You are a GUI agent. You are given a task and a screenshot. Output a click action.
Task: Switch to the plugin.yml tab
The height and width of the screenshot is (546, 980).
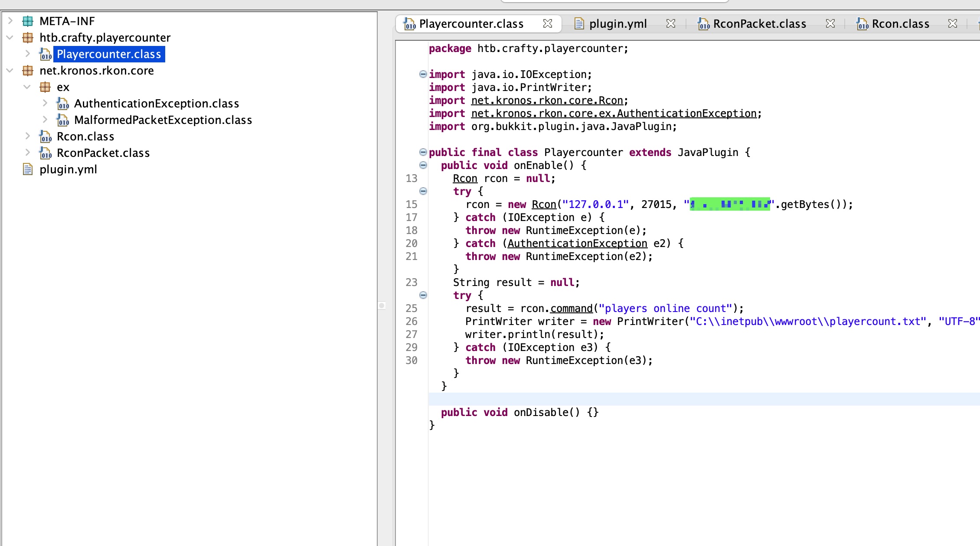[617, 24]
